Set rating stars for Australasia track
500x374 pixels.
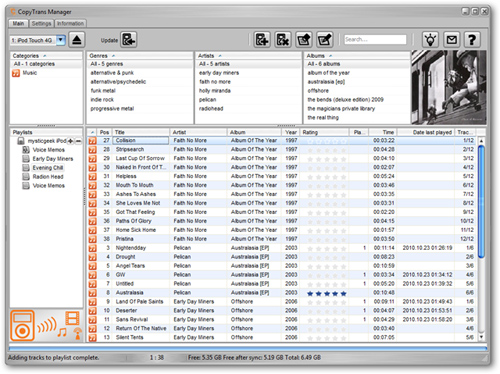coord(327,293)
